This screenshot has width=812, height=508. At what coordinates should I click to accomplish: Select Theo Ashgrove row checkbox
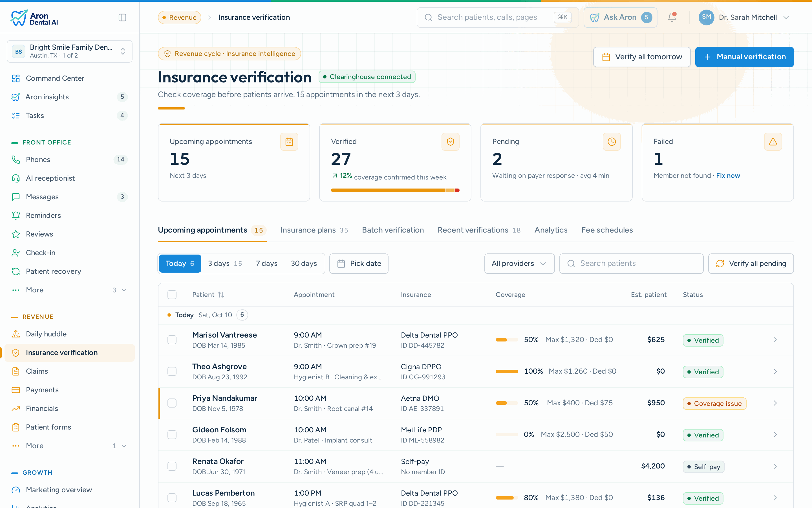pyautogui.click(x=172, y=372)
